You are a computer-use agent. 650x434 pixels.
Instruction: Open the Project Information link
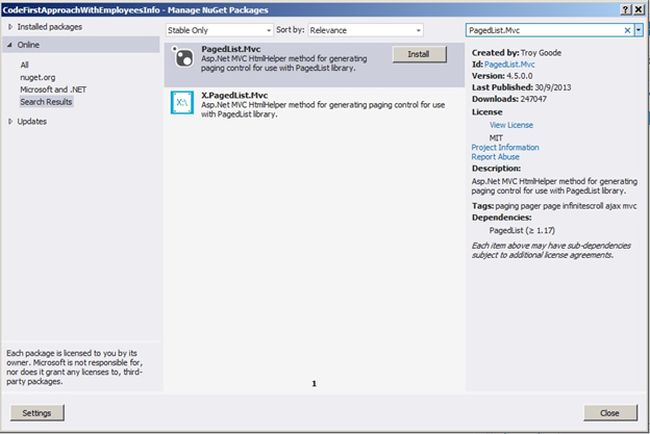coord(505,147)
